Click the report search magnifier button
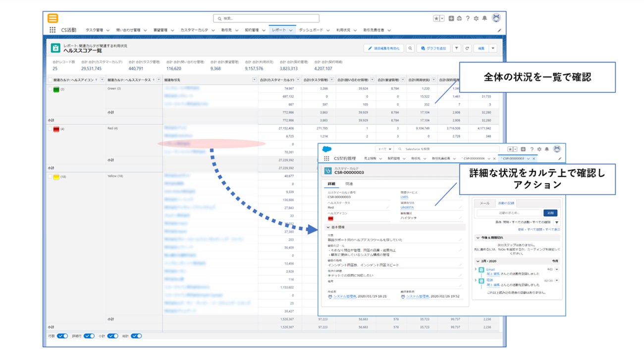 pos(410,48)
